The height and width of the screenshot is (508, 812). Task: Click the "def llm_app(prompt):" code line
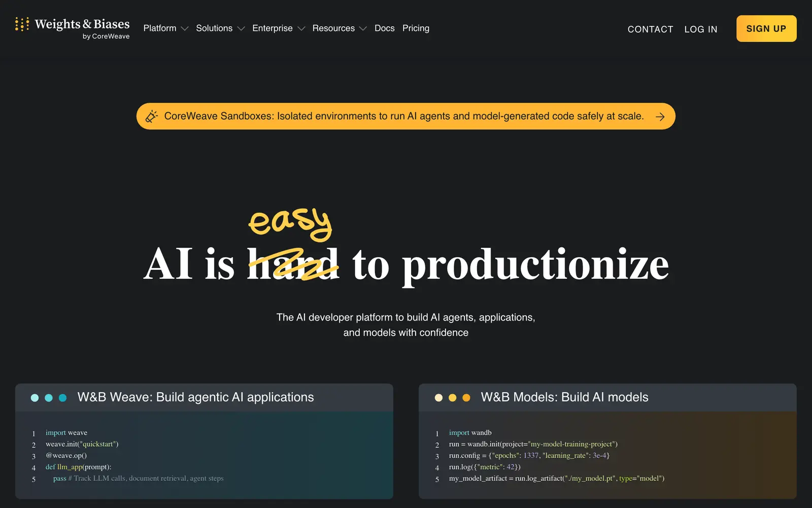(79, 467)
